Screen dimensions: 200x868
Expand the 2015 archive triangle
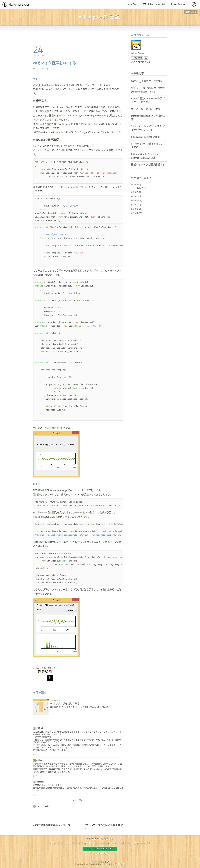click(132, 196)
